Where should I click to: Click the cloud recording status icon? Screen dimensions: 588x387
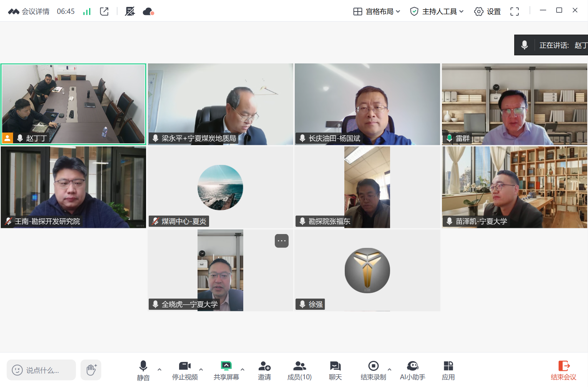coord(148,12)
